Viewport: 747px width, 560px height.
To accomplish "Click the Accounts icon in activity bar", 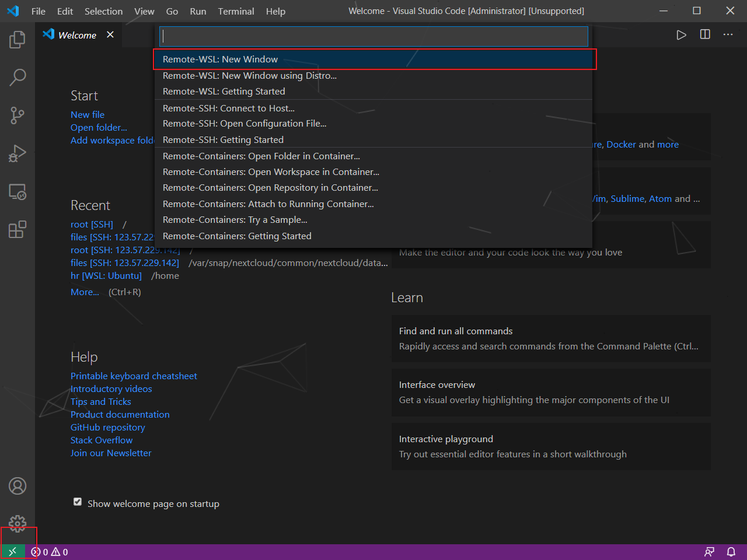I will (17, 485).
